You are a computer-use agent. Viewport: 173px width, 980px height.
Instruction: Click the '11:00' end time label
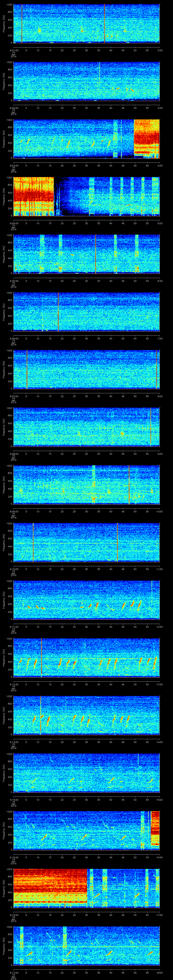tap(160, 569)
